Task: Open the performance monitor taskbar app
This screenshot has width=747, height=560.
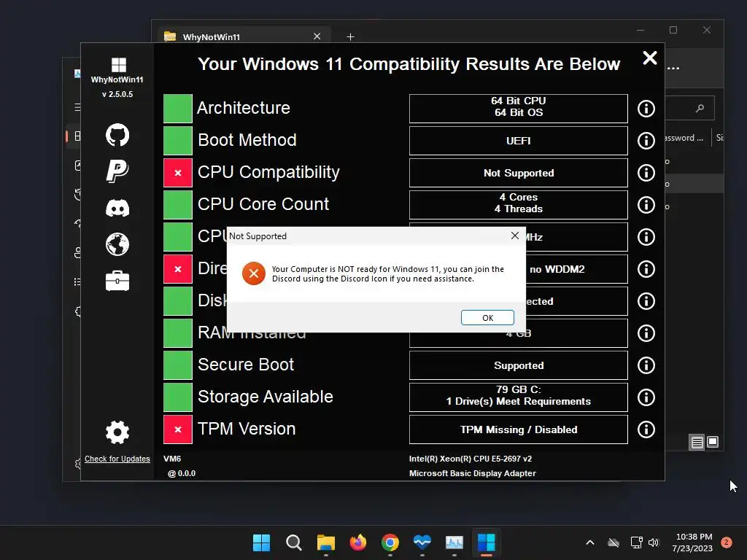Action: tap(454, 542)
